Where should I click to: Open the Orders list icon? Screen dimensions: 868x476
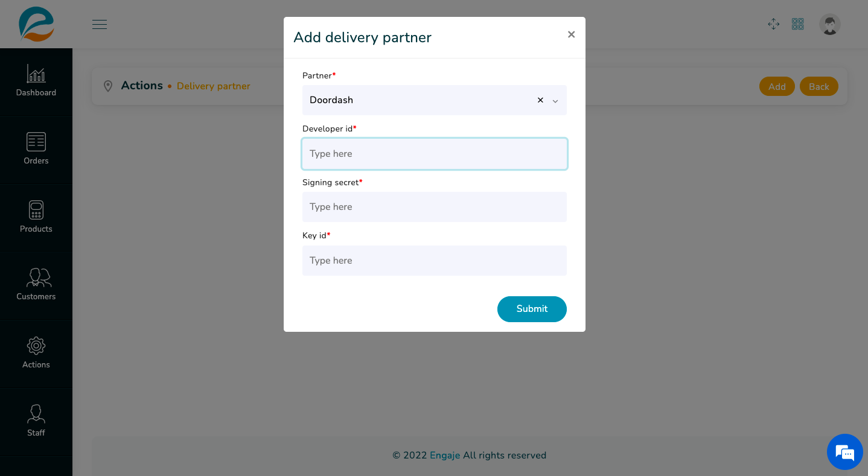coord(36,142)
